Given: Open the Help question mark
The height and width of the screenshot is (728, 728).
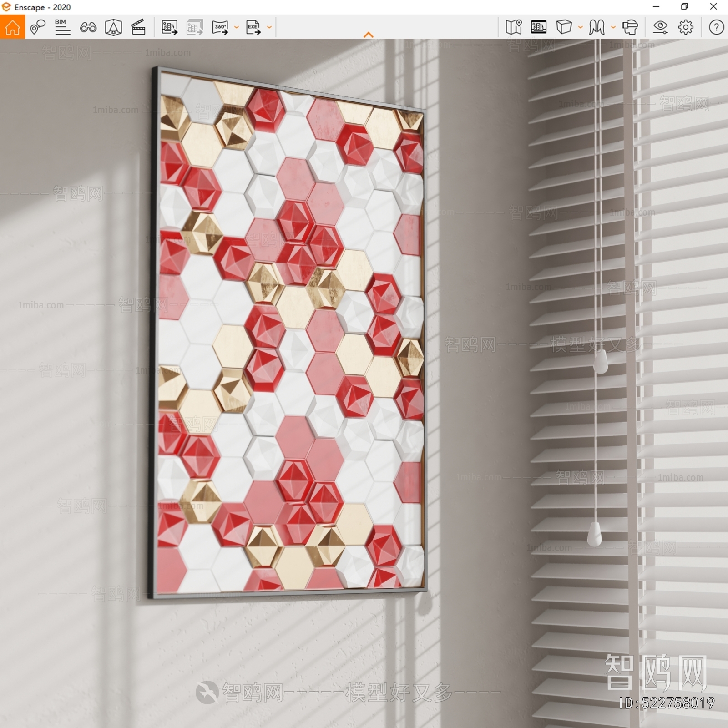Looking at the screenshot, I should pos(716,27).
